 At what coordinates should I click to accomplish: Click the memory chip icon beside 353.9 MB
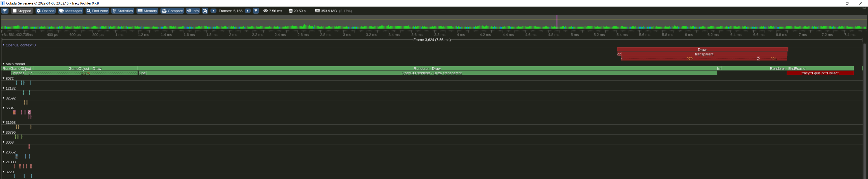pyautogui.click(x=317, y=11)
